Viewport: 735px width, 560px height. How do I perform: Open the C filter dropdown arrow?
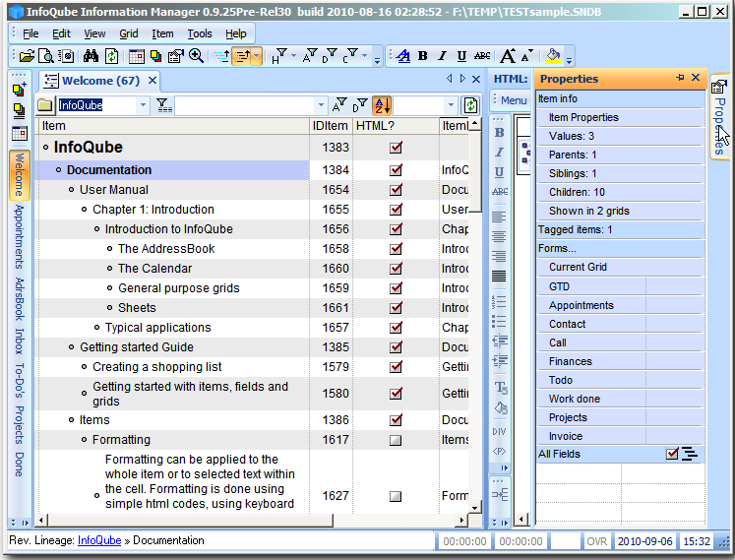364,56
